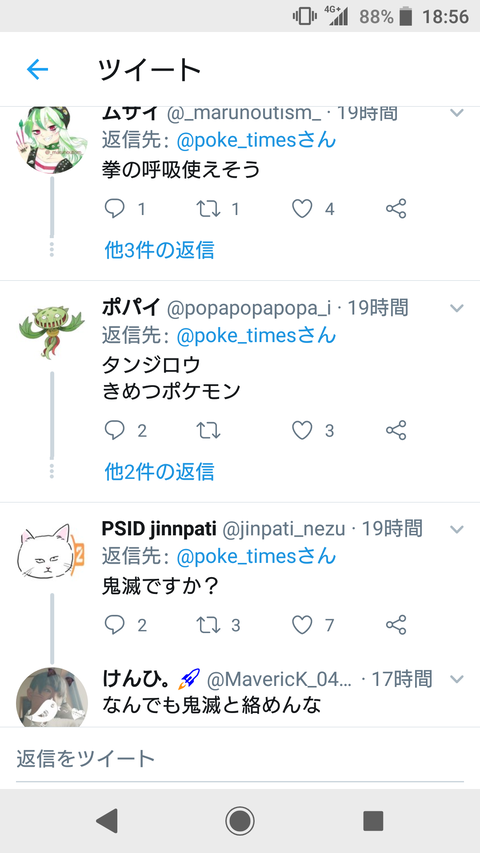This screenshot has width=480, height=853.
Task: Retweet ムサイ's 拳の呼吸使えそう tweet
Action: [208, 209]
